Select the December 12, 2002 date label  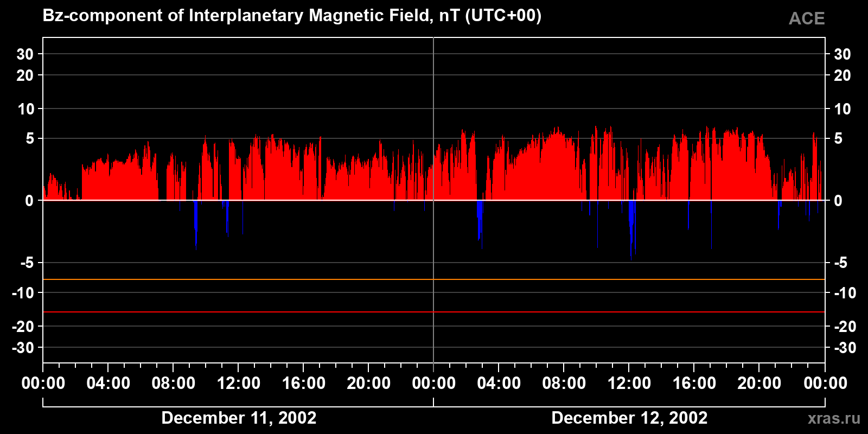point(629,418)
